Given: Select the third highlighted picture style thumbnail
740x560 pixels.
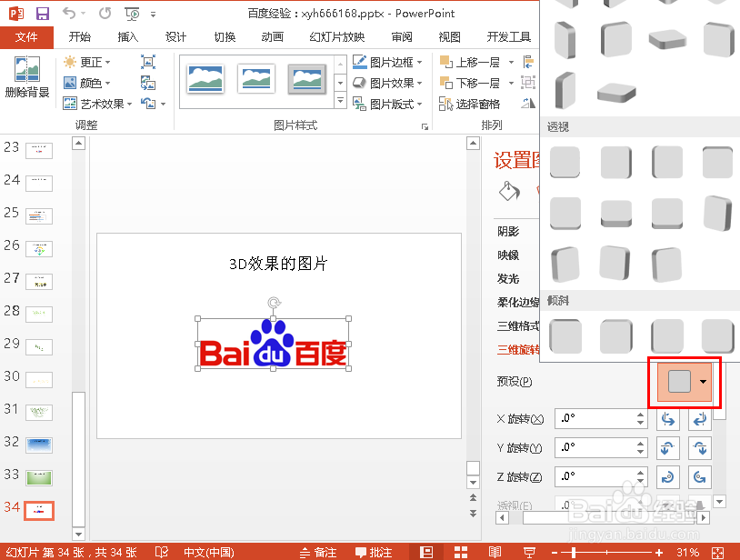Looking at the screenshot, I should [306, 79].
